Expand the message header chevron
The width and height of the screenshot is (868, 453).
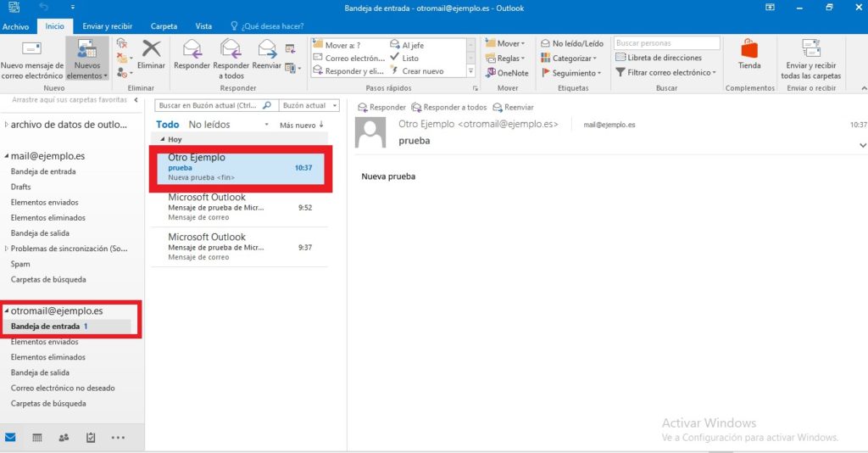tap(862, 145)
